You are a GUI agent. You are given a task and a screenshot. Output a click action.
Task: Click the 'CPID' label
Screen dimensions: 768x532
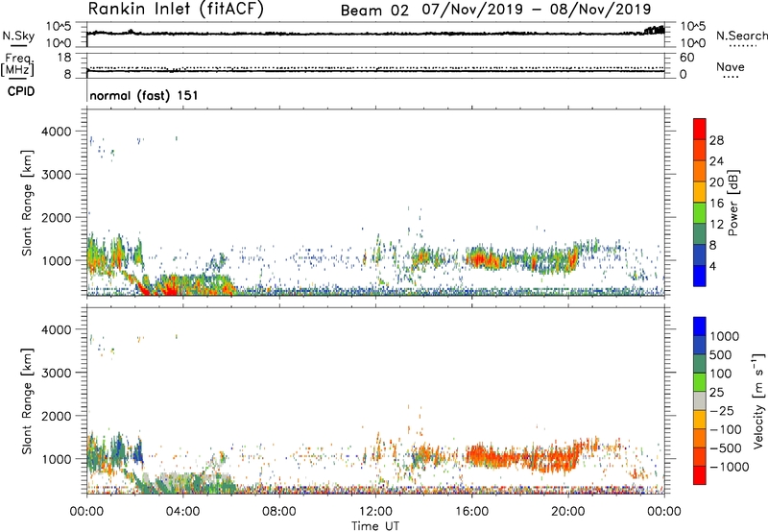pyautogui.click(x=21, y=91)
